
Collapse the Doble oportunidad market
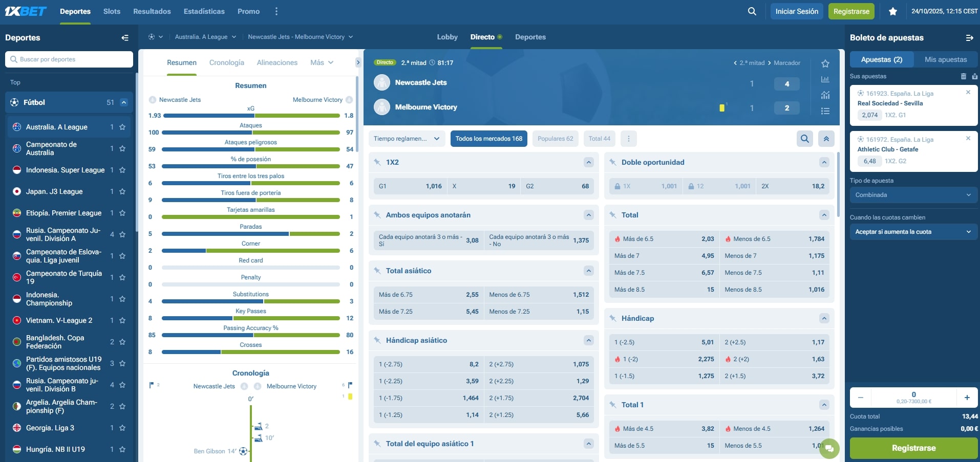point(824,162)
